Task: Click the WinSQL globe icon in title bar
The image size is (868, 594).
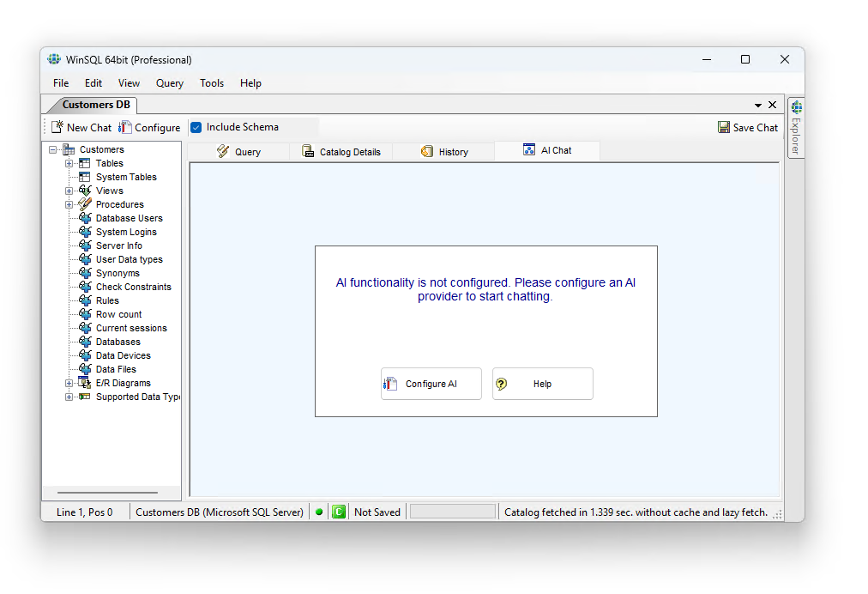Action: click(x=54, y=59)
